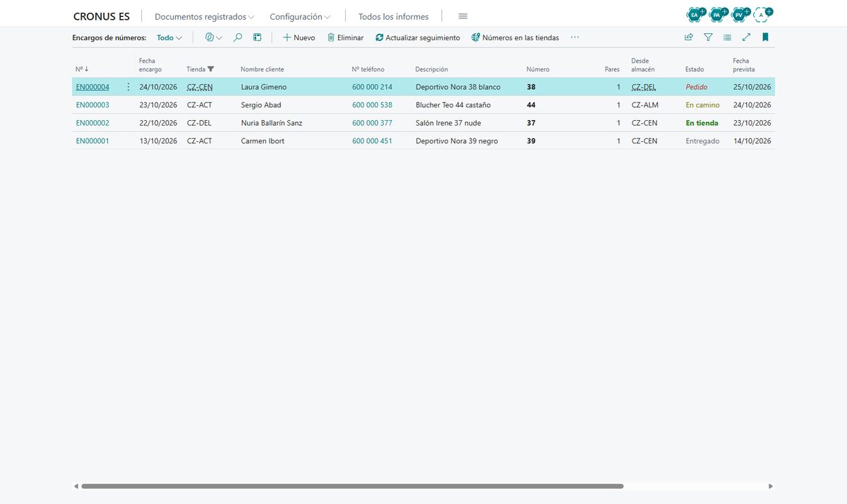Expand the Configuración menu
Image resolution: width=847 pixels, height=504 pixels.
point(300,16)
